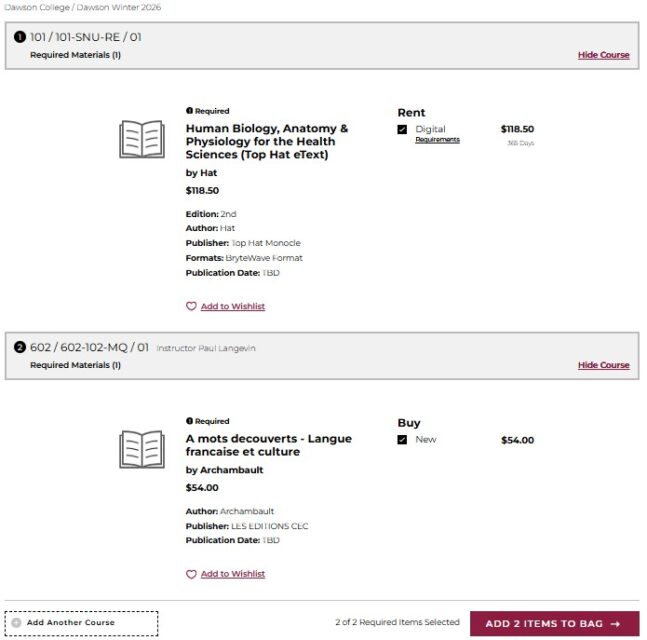Viewport: 647px width, 640px height.
Task: Click Required info icon above A mots decouverts
Action: [189, 421]
